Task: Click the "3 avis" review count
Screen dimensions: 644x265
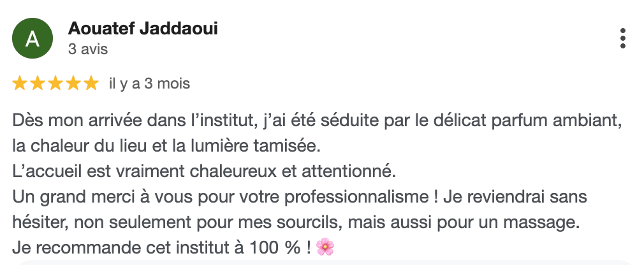Action: point(88,49)
